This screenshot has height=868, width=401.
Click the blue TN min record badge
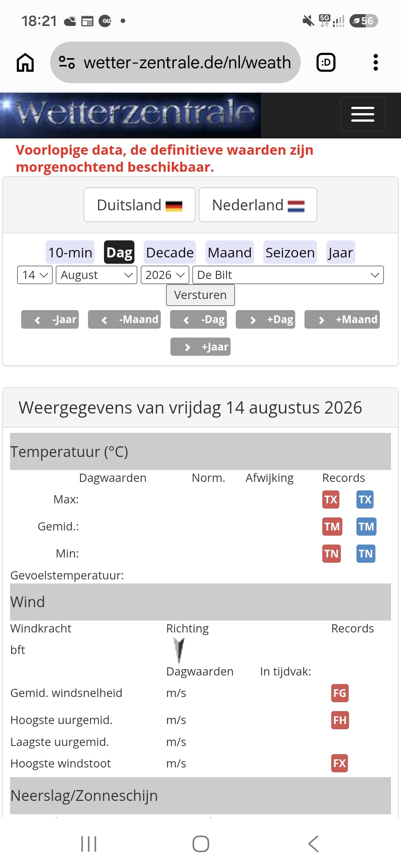click(366, 553)
